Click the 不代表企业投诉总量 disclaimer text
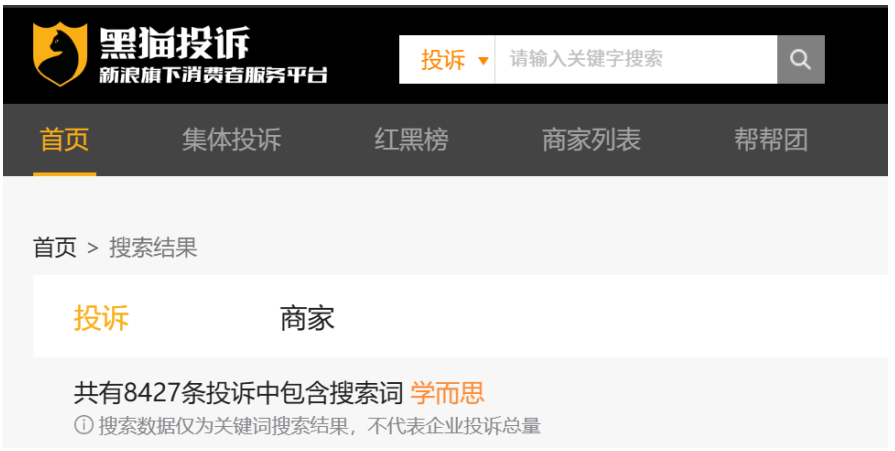 454,425
